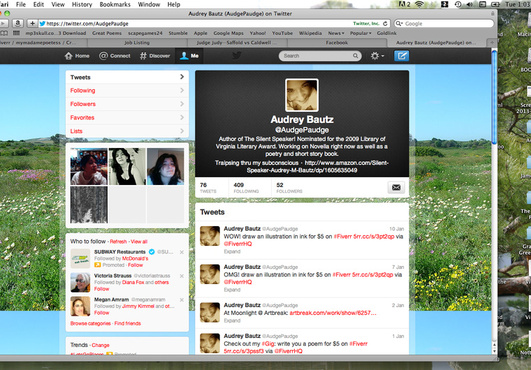This screenshot has height=370, width=531.
Task: Open YouTube bookmark
Action: pyautogui.click(x=282, y=33)
